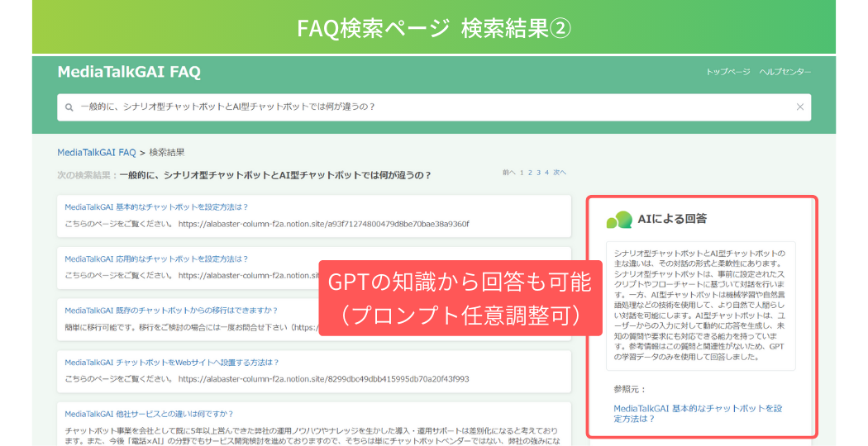
Task: Click the AI answer chat bubble icon
Action: pyautogui.click(x=619, y=220)
